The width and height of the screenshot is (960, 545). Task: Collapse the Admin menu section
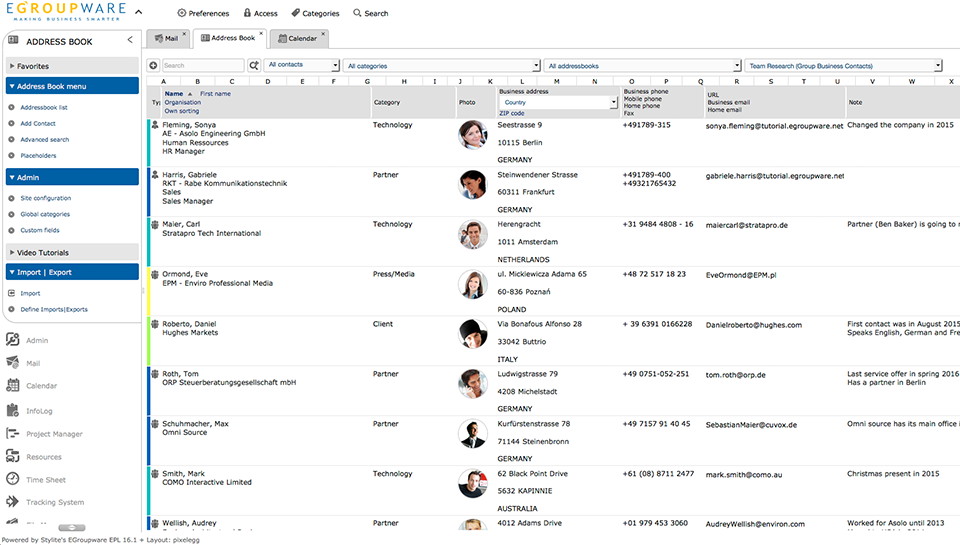tap(72, 177)
